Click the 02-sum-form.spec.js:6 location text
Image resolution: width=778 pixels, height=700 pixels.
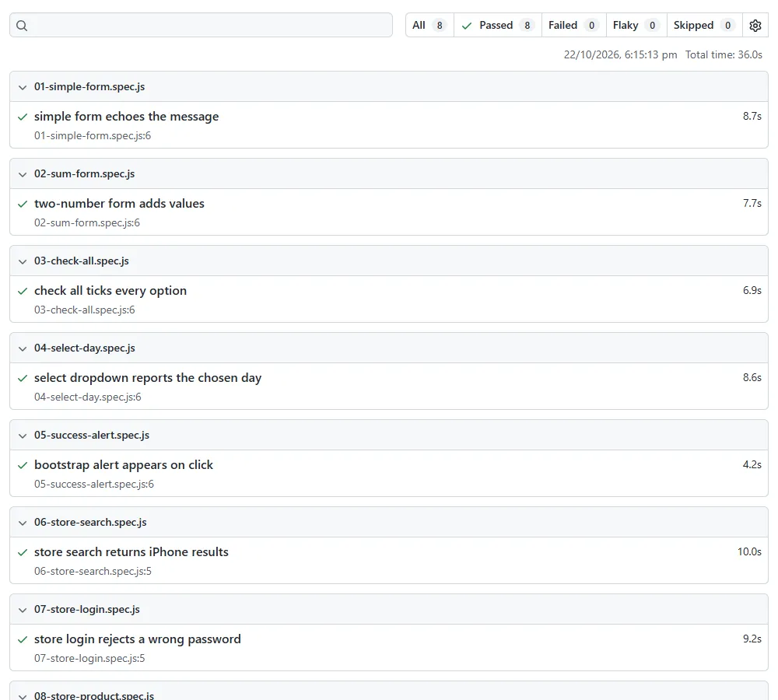point(87,222)
